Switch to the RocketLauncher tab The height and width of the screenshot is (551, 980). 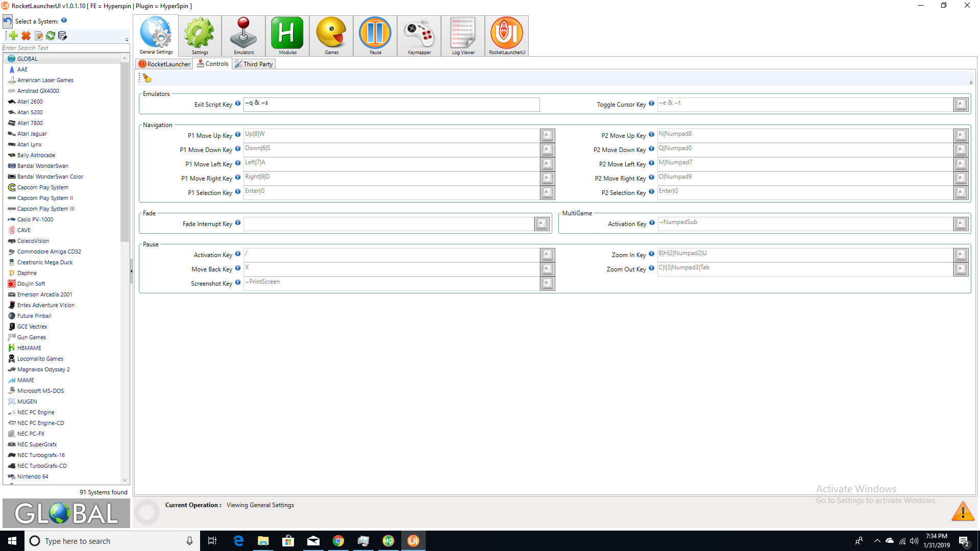point(164,64)
